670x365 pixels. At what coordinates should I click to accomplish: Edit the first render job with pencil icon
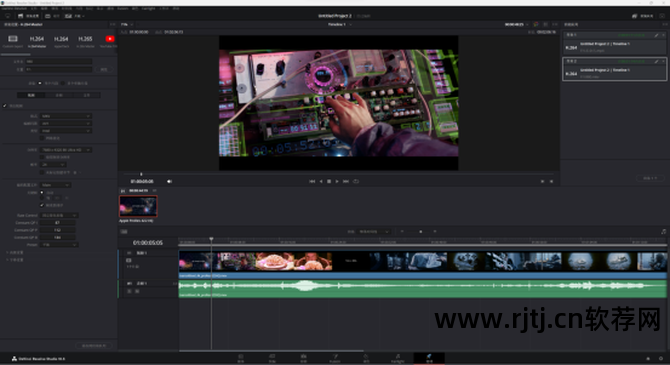coord(656,35)
